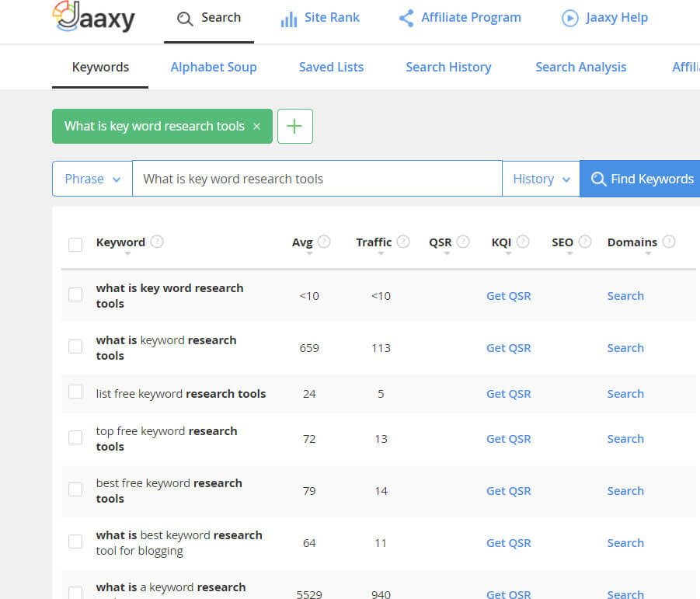Click the Avg column help icon
Screen dimensions: 700x599
pos(324,242)
